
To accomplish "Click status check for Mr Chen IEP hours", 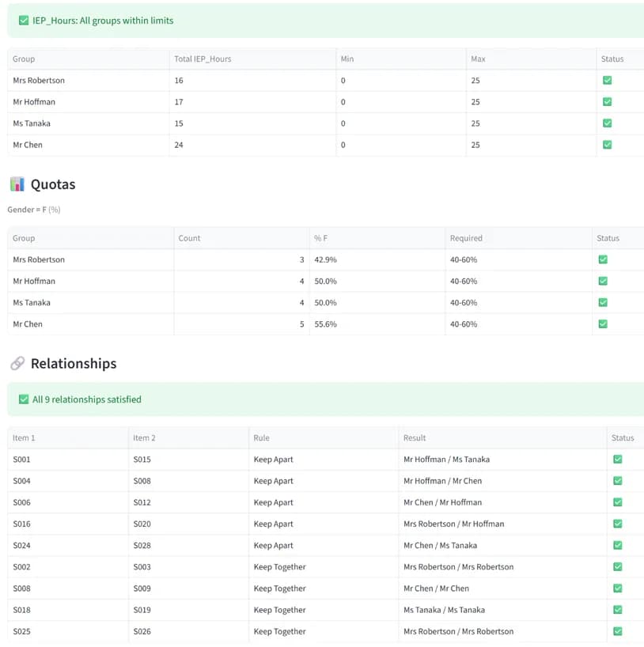I will click(x=608, y=145).
